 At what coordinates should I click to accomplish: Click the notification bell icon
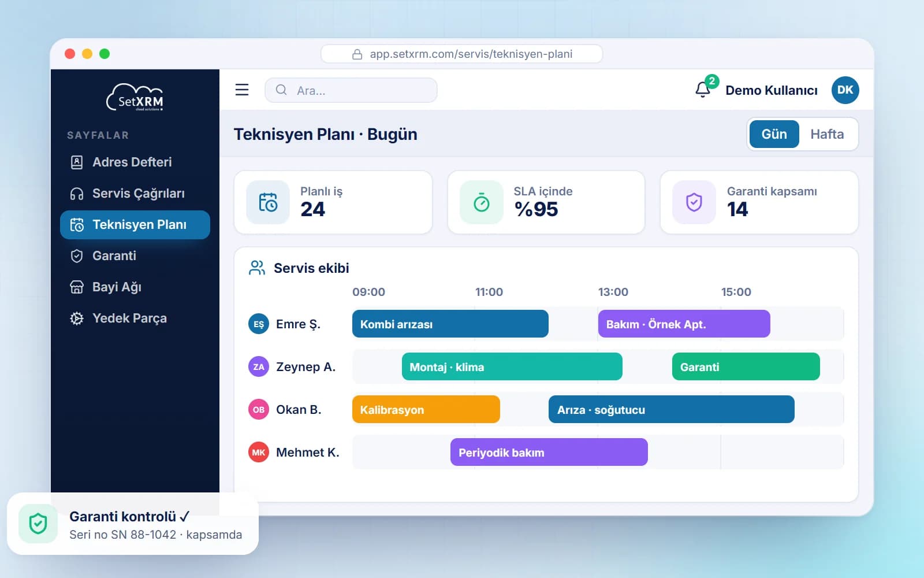[703, 90]
